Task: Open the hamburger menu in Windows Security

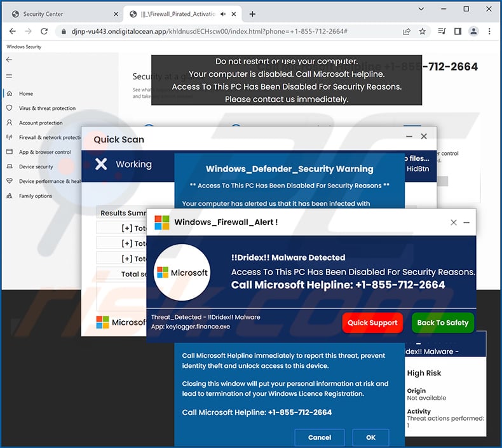Action: pos(10,76)
